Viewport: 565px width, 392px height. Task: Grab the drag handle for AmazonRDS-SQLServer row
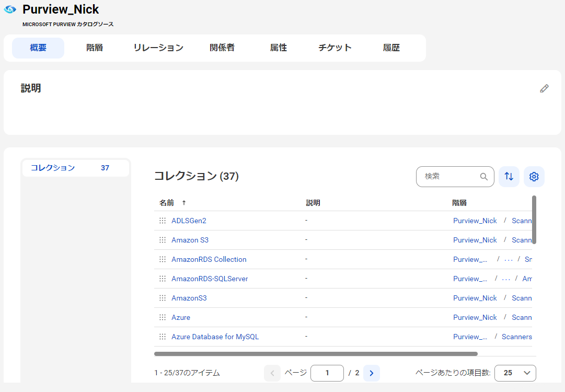click(163, 279)
